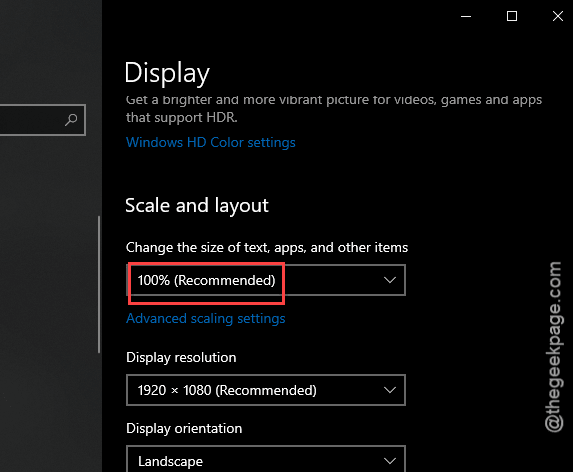Click the Scale and layout section heading
Viewport: 573px width, 472px height.
pyautogui.click(x=197, y=205)
